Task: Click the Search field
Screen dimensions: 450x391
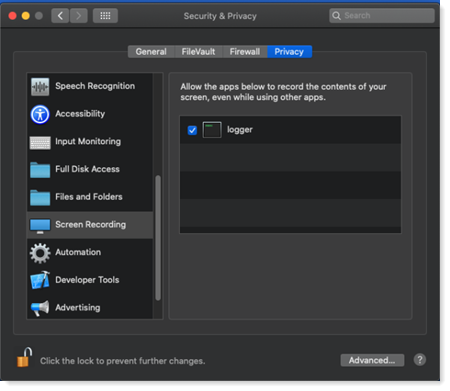Action: (382, 16)
